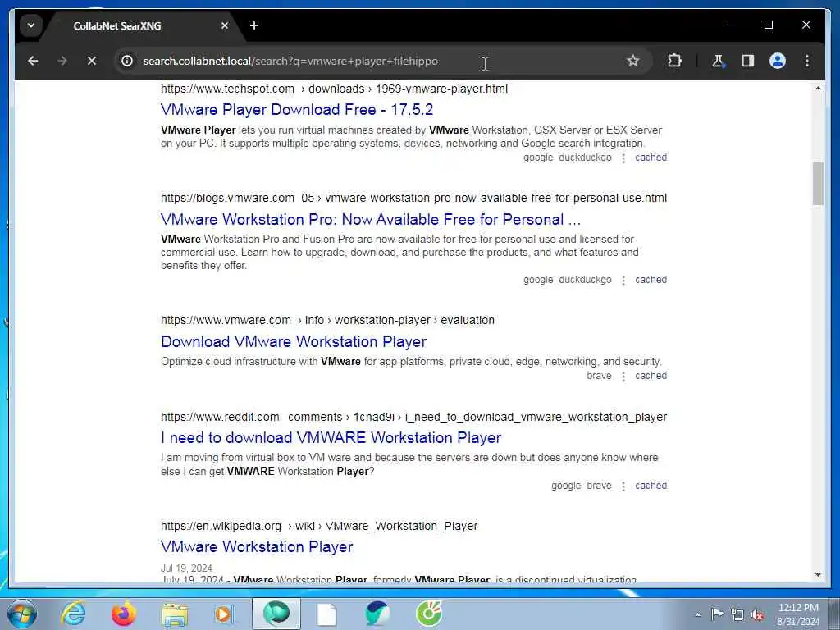
Task: Open the taskbar clock and date
Action: coord(798,614)
